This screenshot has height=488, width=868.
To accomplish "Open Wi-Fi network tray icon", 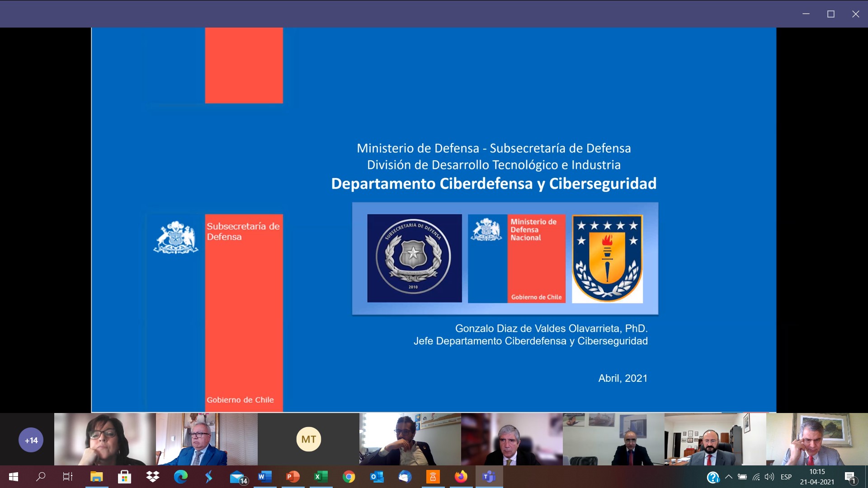I will (x=756, y=477).
